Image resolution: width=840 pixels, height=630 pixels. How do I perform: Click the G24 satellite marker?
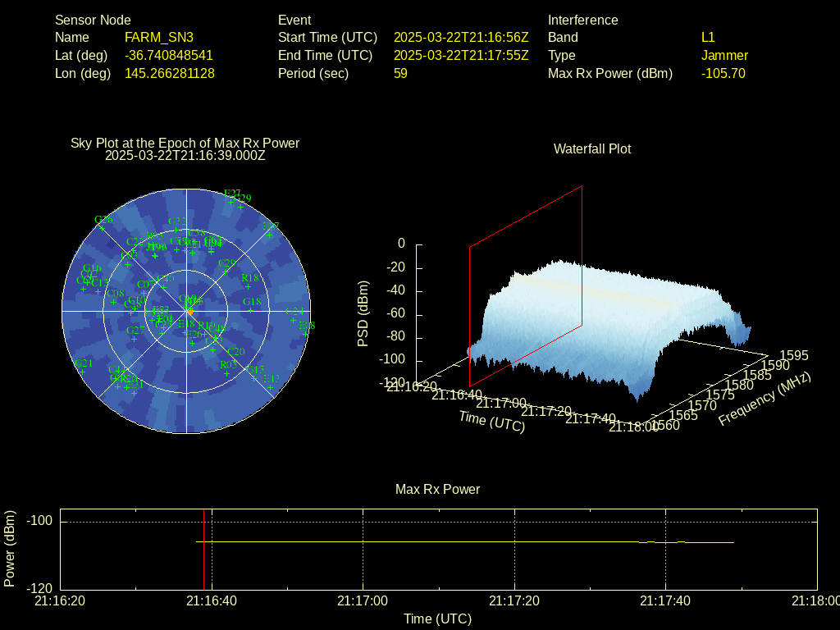point(293,320)
